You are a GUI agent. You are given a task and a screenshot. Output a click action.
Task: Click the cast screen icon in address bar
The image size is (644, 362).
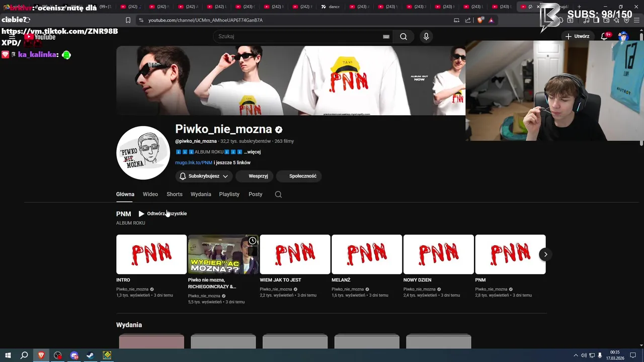[x=456, y=20]
